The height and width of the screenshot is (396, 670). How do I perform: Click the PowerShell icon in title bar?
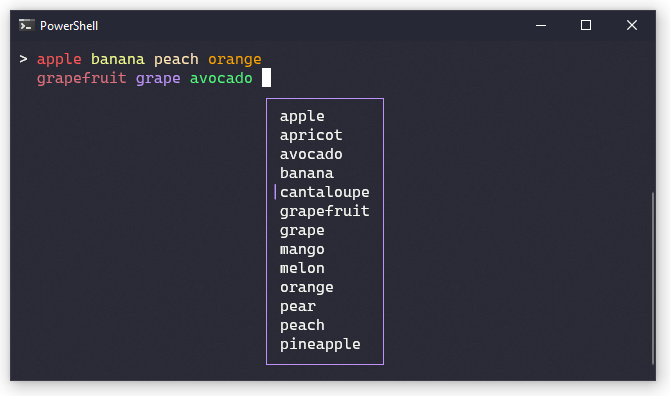[x=26, y=25]
